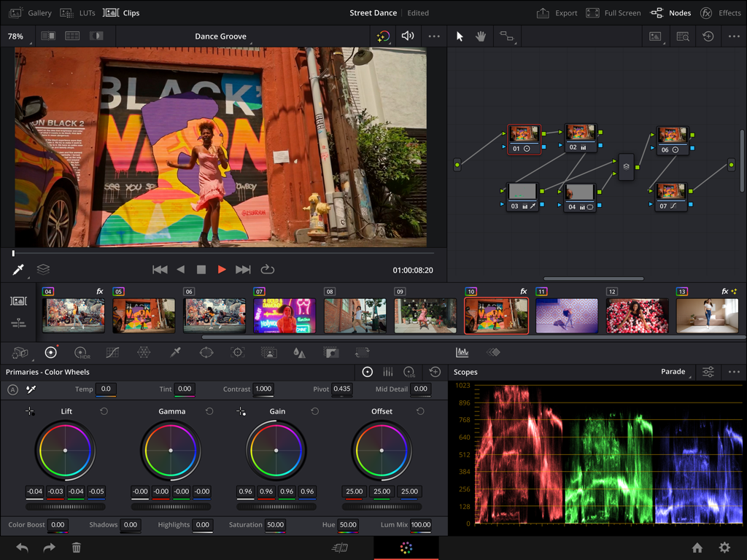
Task: Open the Power Windows palette
Action: click(206, 353)
